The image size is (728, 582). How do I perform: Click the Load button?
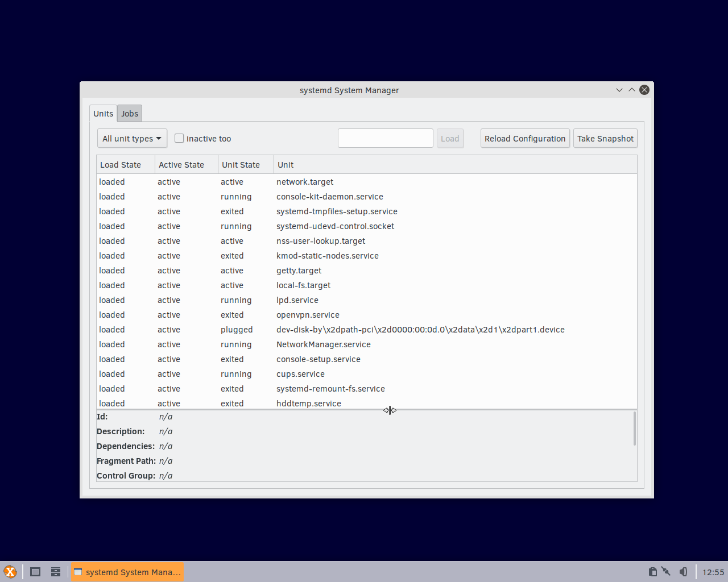pos(450,138)
